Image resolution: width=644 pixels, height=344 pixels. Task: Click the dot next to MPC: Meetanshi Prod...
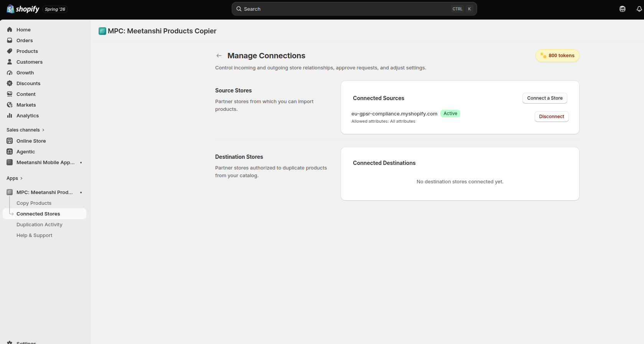coord(81,193)
